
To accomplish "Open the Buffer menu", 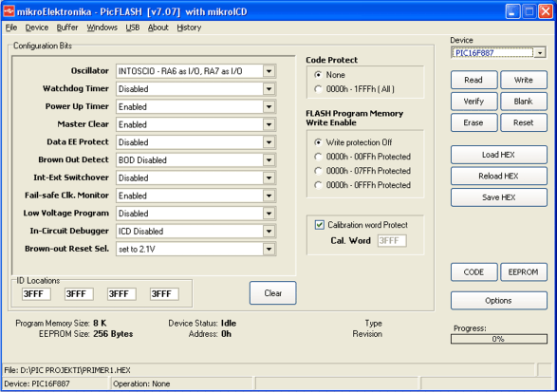I will coord(67,28).
